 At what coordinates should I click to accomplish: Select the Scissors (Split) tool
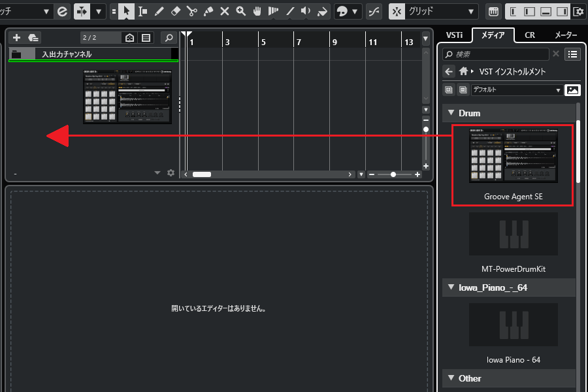pyautogui.click(x=191, y=12)
